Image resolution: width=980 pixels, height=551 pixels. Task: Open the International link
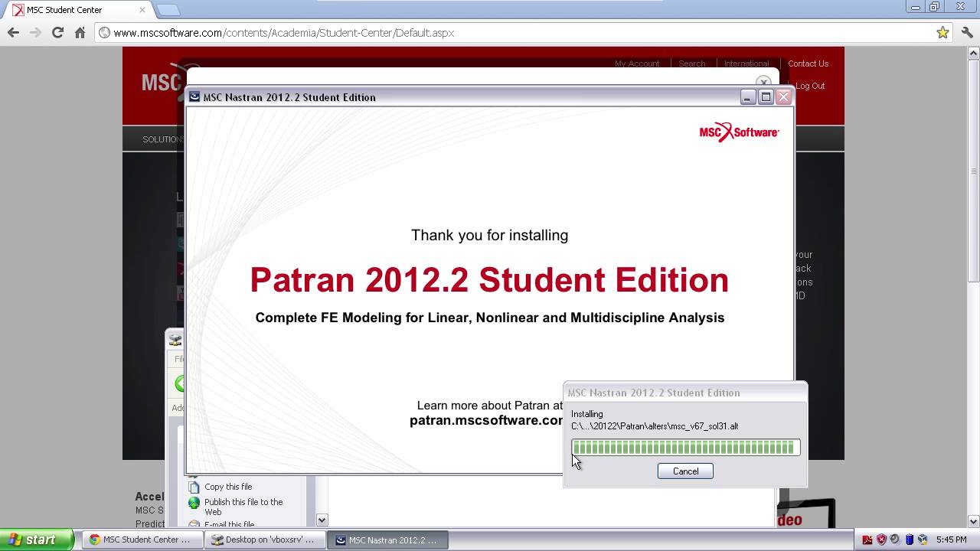[746, 64]
